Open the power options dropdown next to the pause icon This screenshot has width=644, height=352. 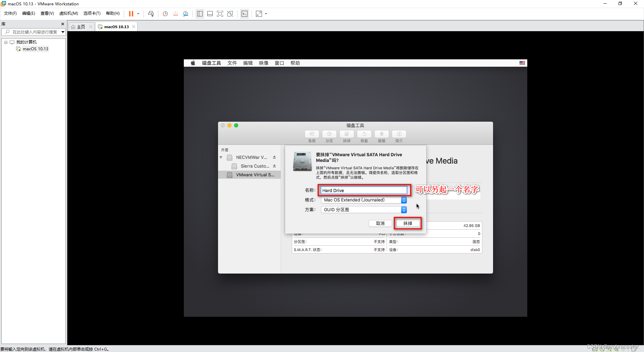pyautogui.click(x=138, y=14)
